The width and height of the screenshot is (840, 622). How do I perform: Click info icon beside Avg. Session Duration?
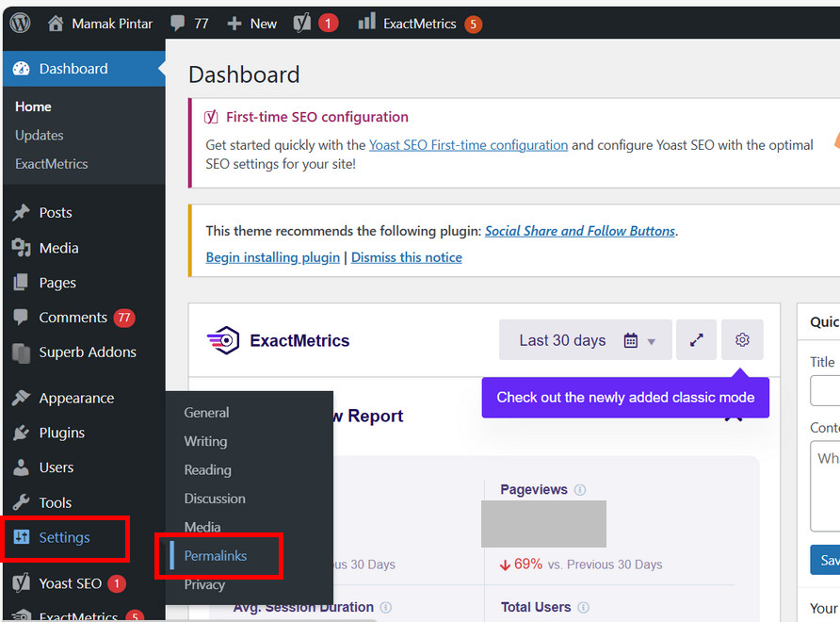(x=386, y=607)
